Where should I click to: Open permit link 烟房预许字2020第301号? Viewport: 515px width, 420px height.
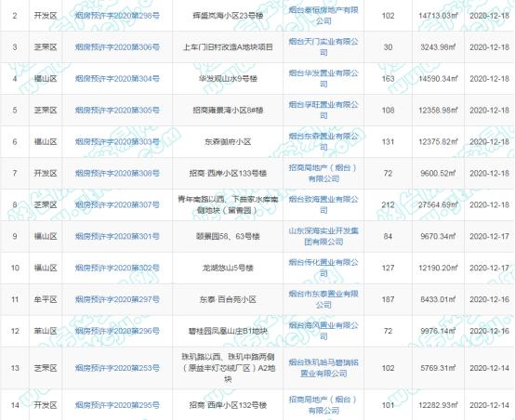point(117,236)
